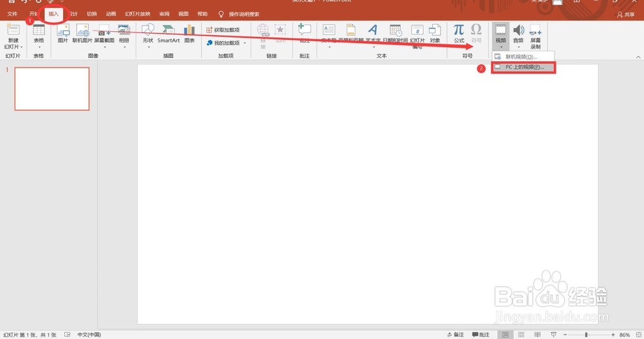Expand the 艺术字 dropdown arrow

(x=373, y=47)
